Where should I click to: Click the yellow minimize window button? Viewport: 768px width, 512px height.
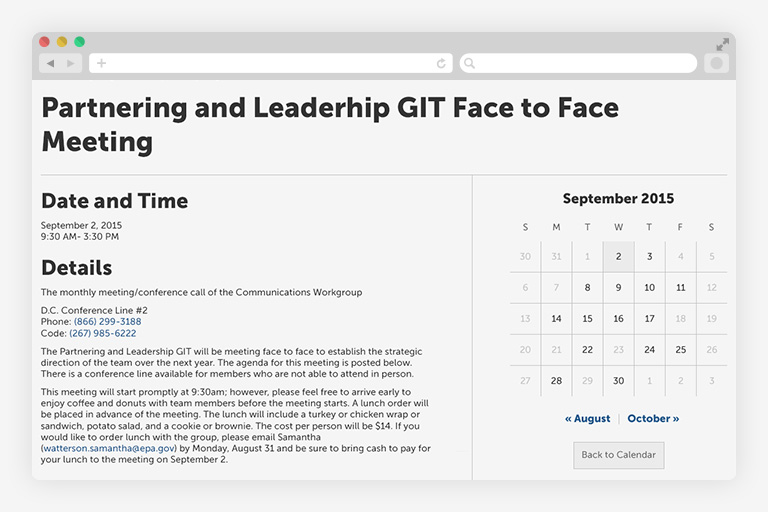pyautogui.click(x=62, y=42)
